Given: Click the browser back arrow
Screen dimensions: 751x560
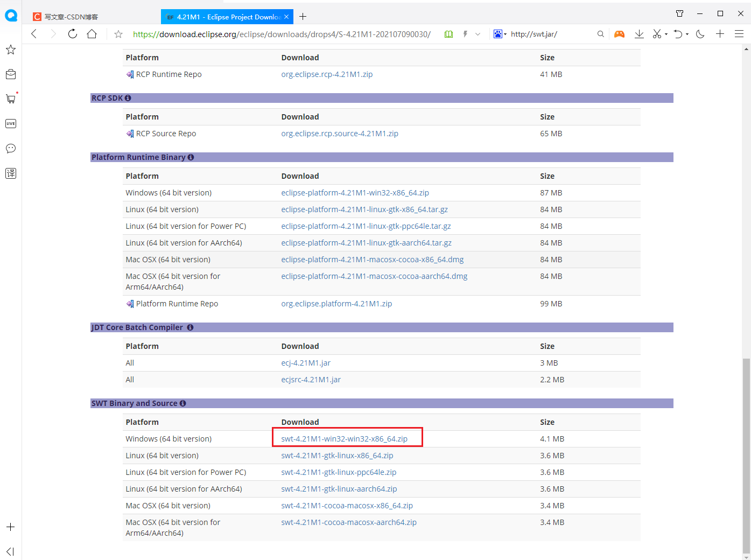Looking at the screenshot, I should click(34, 34).
